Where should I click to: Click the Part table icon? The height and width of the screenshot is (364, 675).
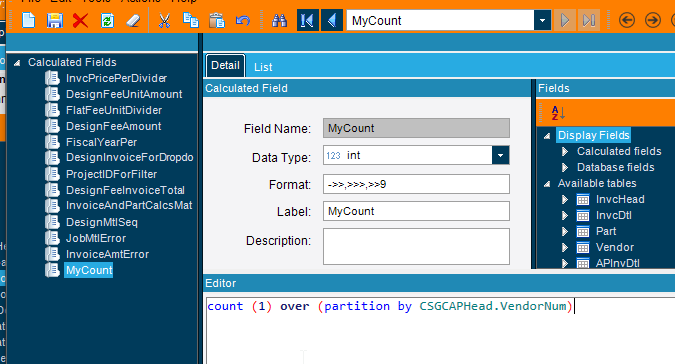click(x=583, y=231)
